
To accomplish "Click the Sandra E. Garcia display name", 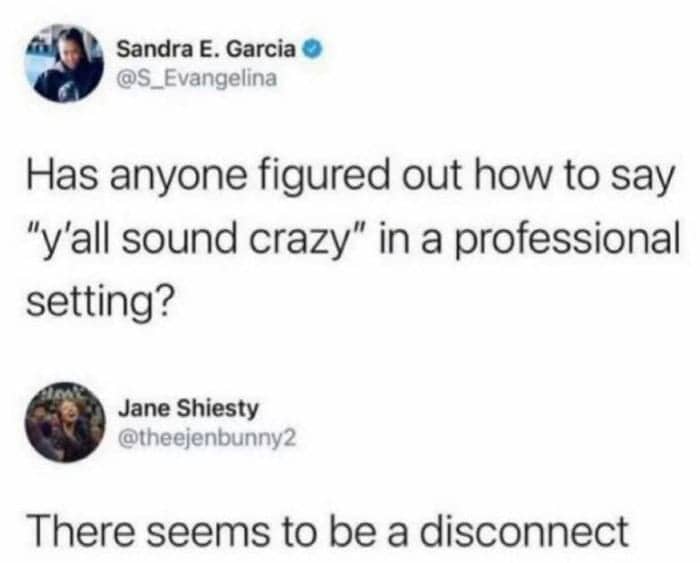I will [206, 50].
